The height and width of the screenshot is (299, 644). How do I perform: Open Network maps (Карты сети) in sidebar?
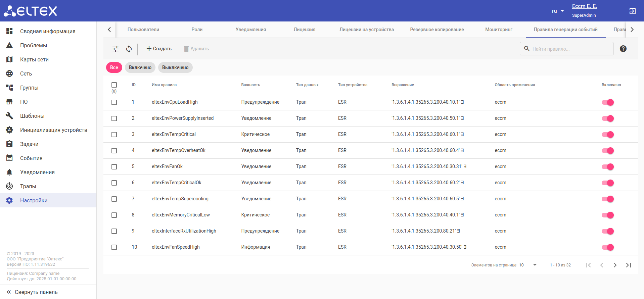(34, 59)
